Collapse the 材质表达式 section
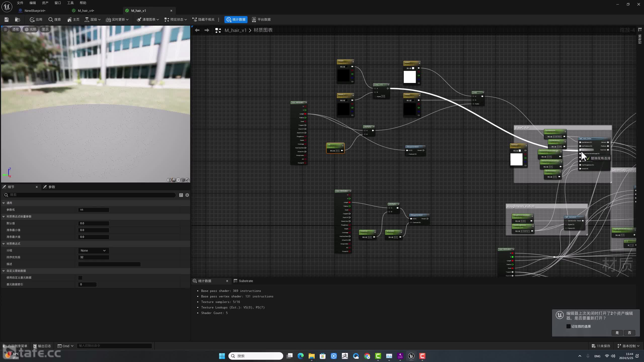 4,244
